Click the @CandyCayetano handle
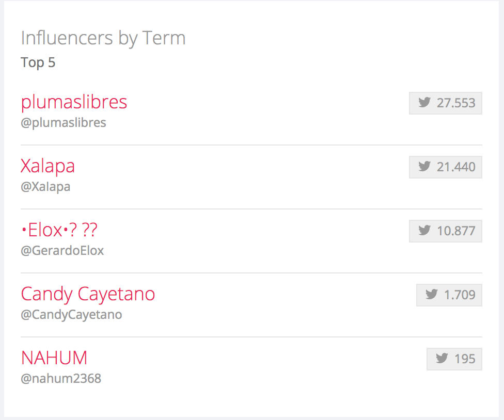The height and width of the screenshot is (420, 504). pyautogui.click(x=71, y=315)
